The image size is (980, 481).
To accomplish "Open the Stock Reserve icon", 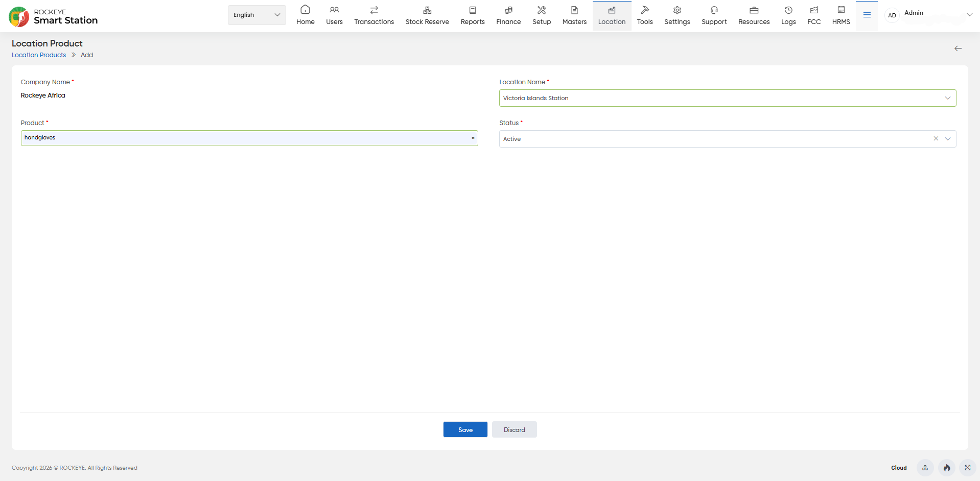I will coord(427,10).
